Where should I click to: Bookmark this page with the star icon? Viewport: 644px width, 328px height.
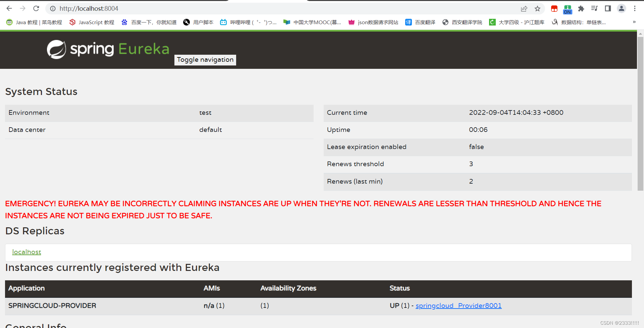[538, 9]
